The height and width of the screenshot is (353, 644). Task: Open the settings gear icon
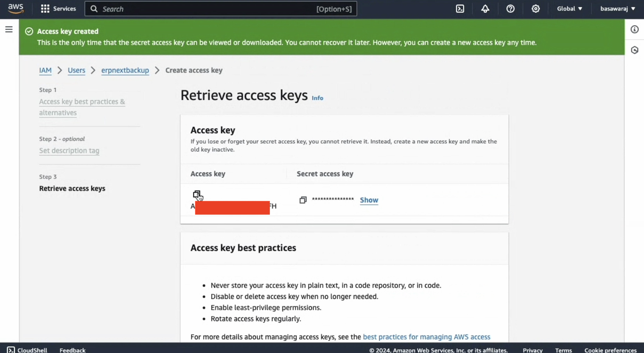coord(536,9)
